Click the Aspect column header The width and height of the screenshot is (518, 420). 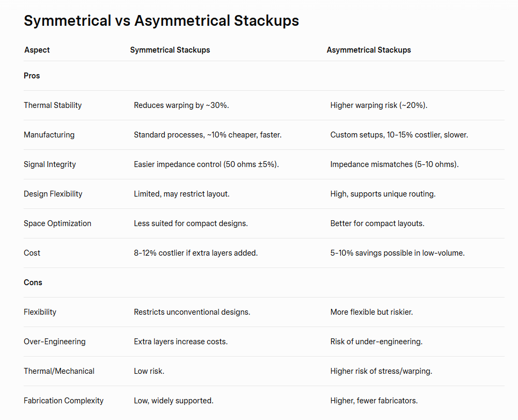(x=37, y=50)
